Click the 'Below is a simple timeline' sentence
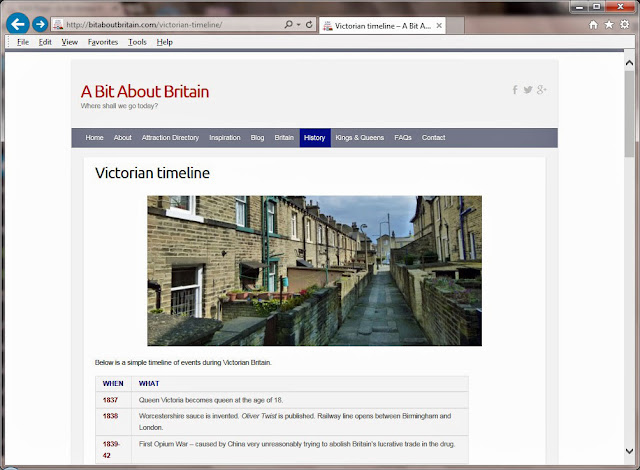640x470 pixels. 183,362
